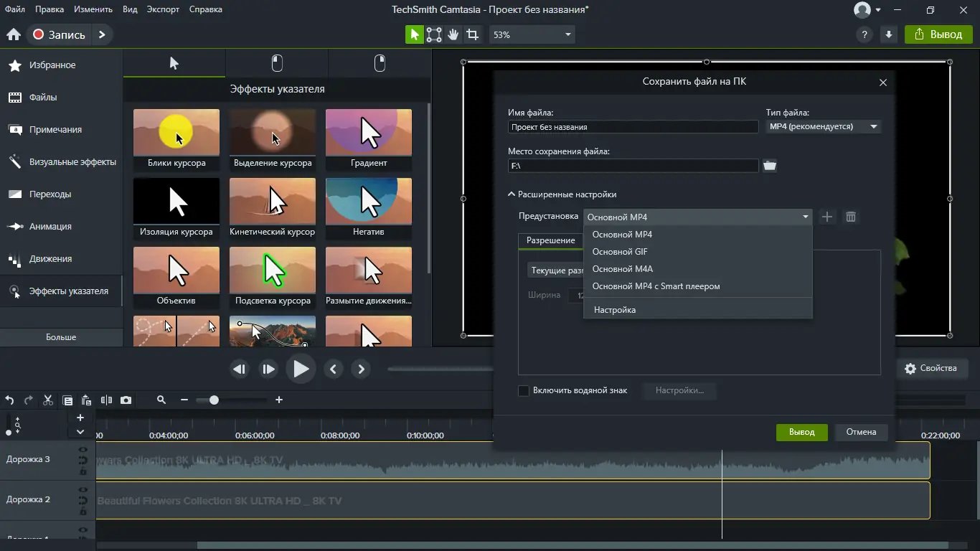
Task: Add new preset with plus icon
Action: pyautogui.click(x=827, y=217)
